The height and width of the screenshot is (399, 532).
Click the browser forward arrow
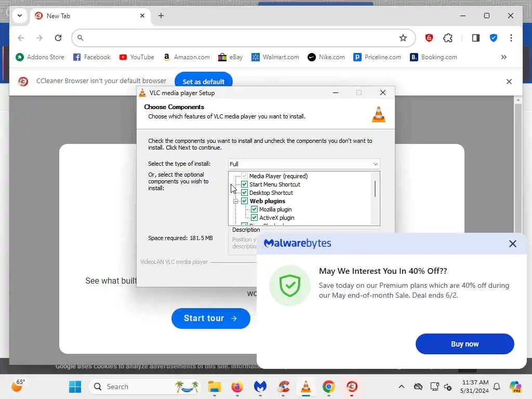point(39,37)
